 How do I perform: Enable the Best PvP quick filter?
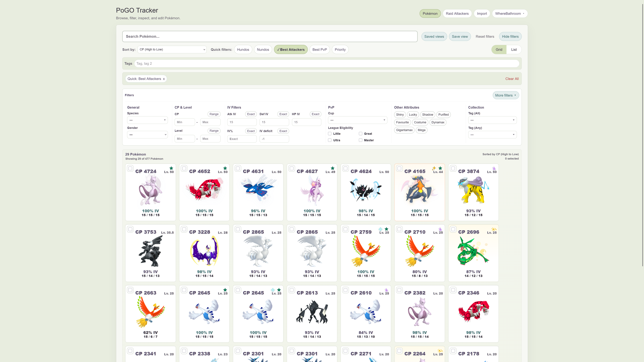(x=319, y=49)
